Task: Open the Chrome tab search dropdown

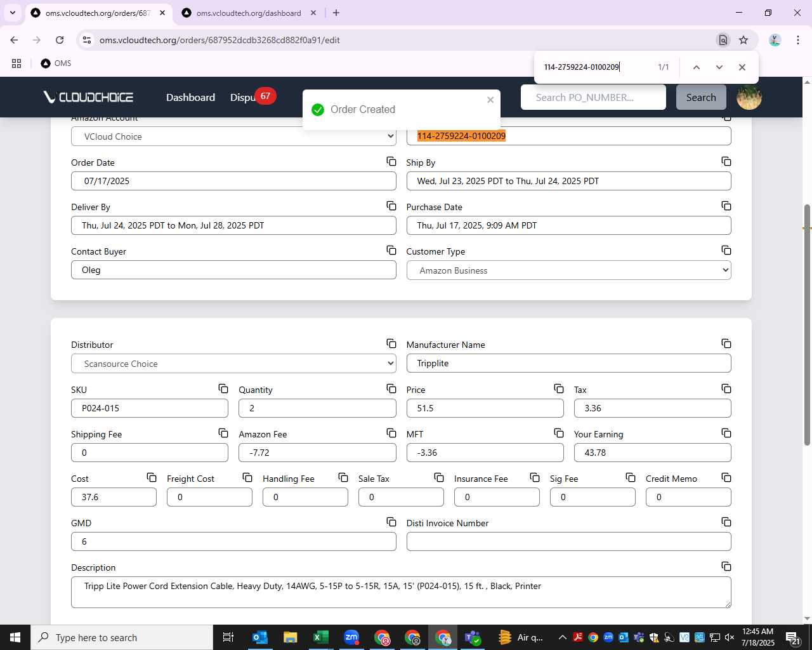Action: coord(12,13)
